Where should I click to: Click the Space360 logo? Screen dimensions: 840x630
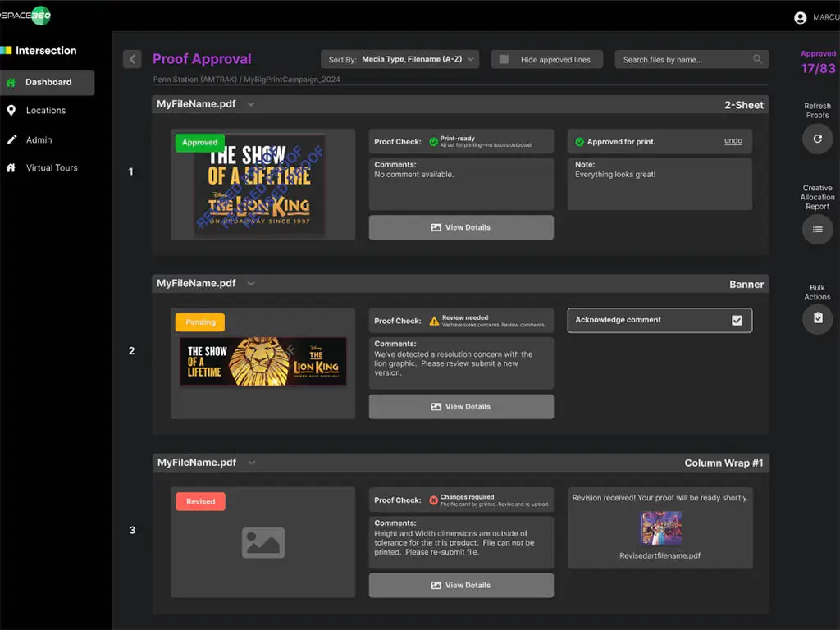(x=26, y=16)
